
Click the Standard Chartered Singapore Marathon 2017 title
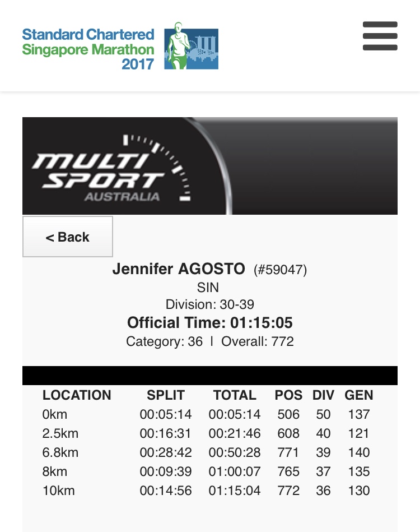[88, 49]
